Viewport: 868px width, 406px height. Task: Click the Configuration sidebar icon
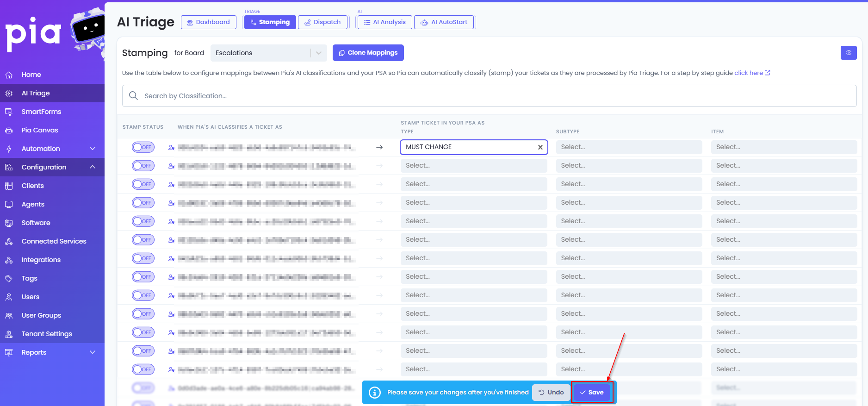pos(9,167)
